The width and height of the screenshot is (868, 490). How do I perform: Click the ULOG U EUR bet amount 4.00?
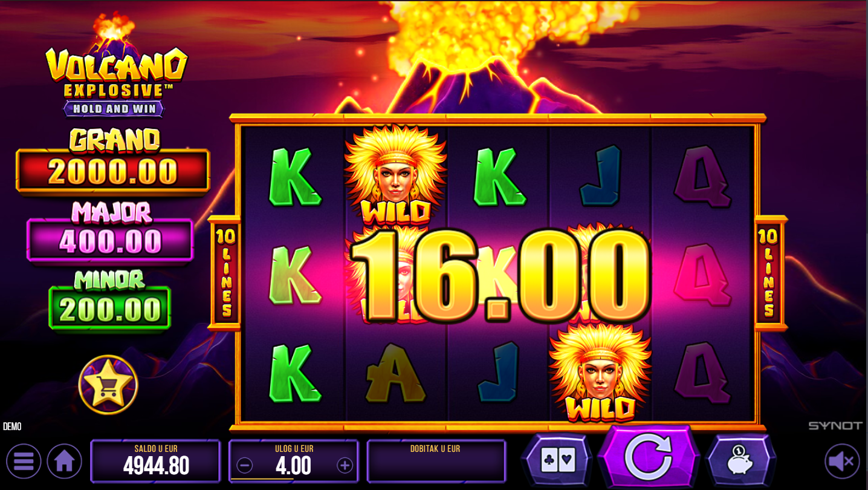294,466
